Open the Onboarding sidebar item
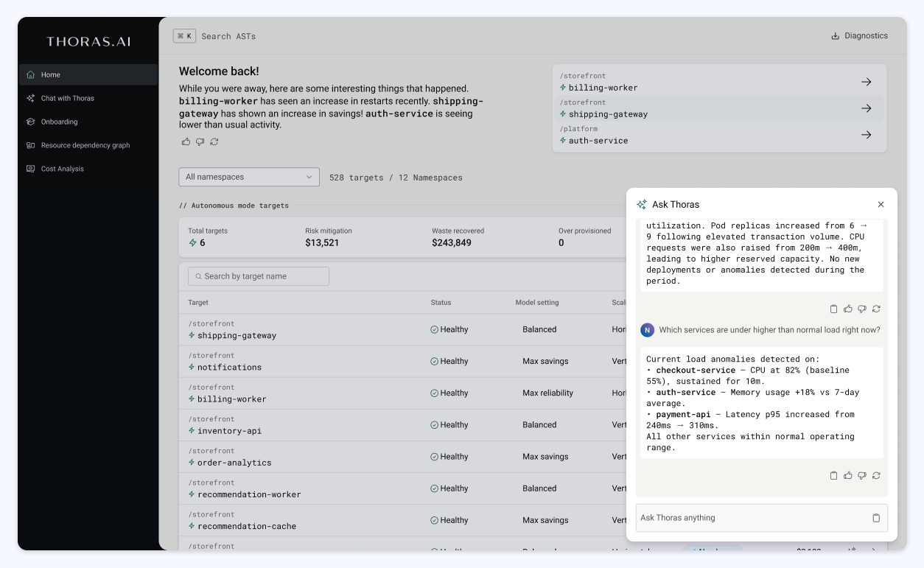This screenshot has width=924, height=568. 59,122
